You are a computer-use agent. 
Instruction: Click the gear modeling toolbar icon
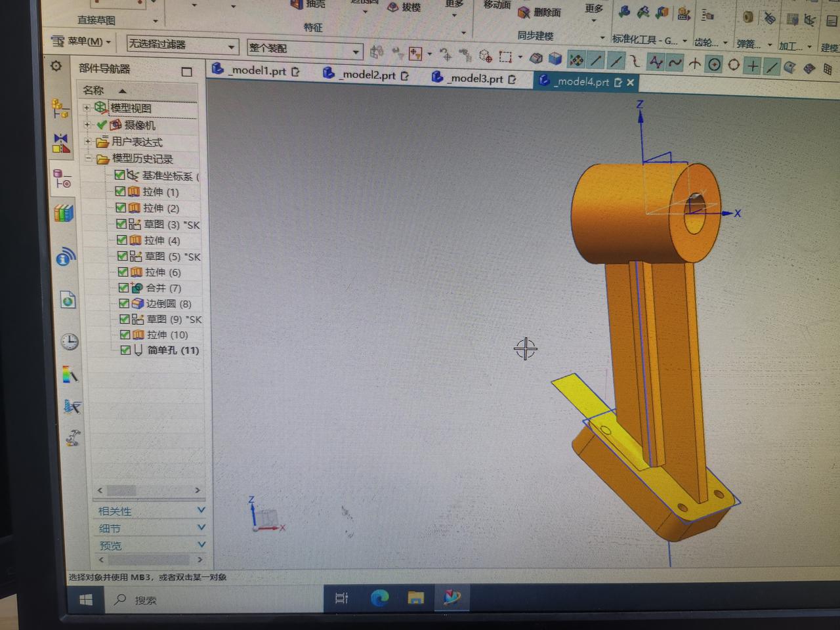pyautogui.click(x=707, y=16)
